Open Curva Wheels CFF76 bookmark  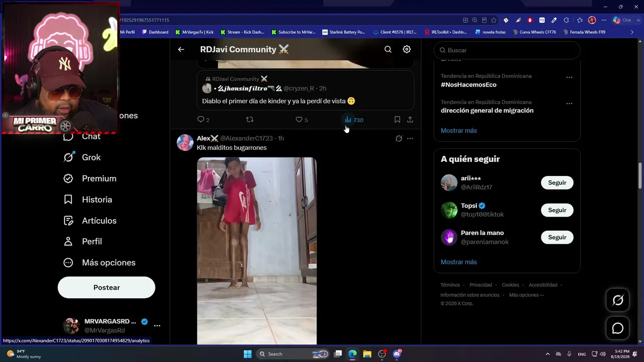pos(534,32)
